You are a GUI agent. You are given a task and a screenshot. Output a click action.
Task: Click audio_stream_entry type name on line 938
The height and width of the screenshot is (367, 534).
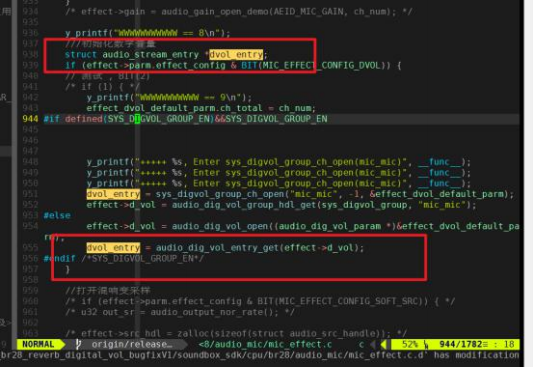[151, 54]
